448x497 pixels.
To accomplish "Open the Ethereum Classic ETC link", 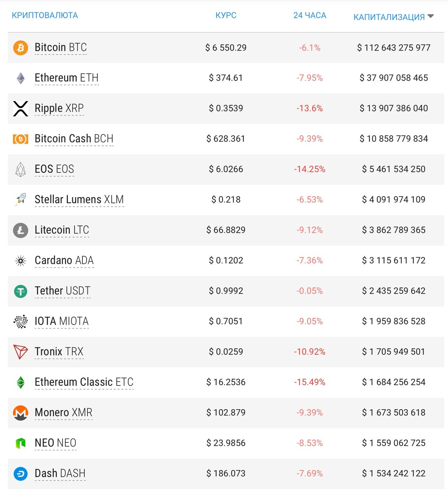I will click(84, 382).
